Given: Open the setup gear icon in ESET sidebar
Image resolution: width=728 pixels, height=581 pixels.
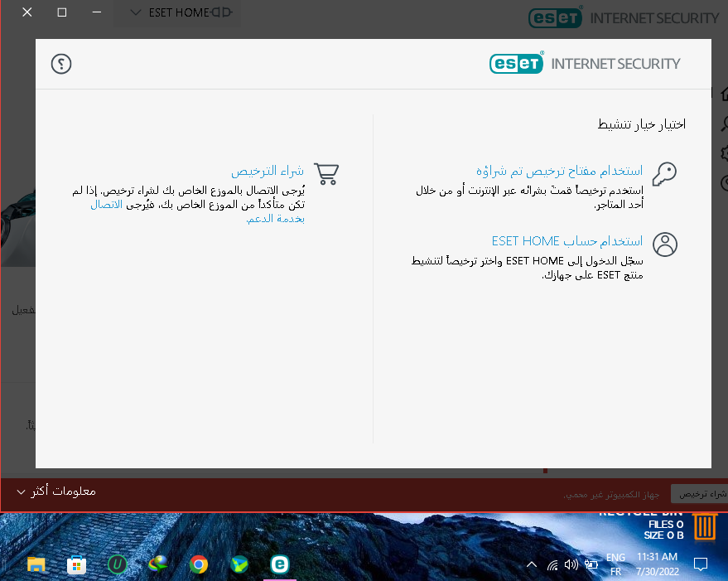Looking at the screenshot, I should coord(725,153).
